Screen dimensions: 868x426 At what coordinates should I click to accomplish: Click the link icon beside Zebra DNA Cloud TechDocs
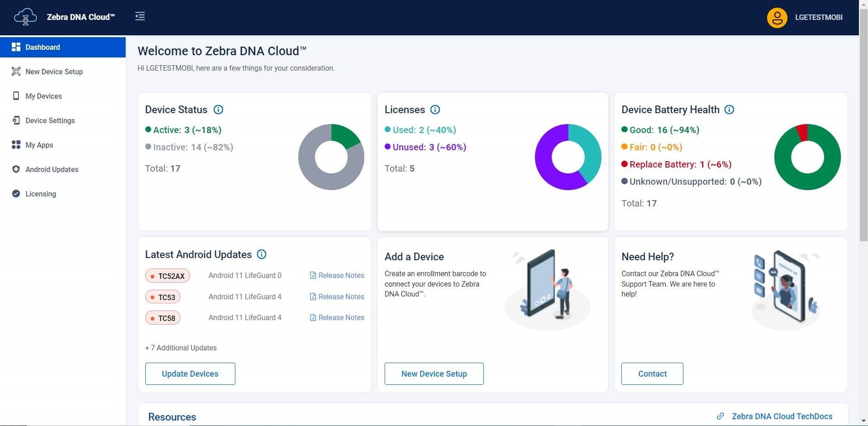click(720, 416)
